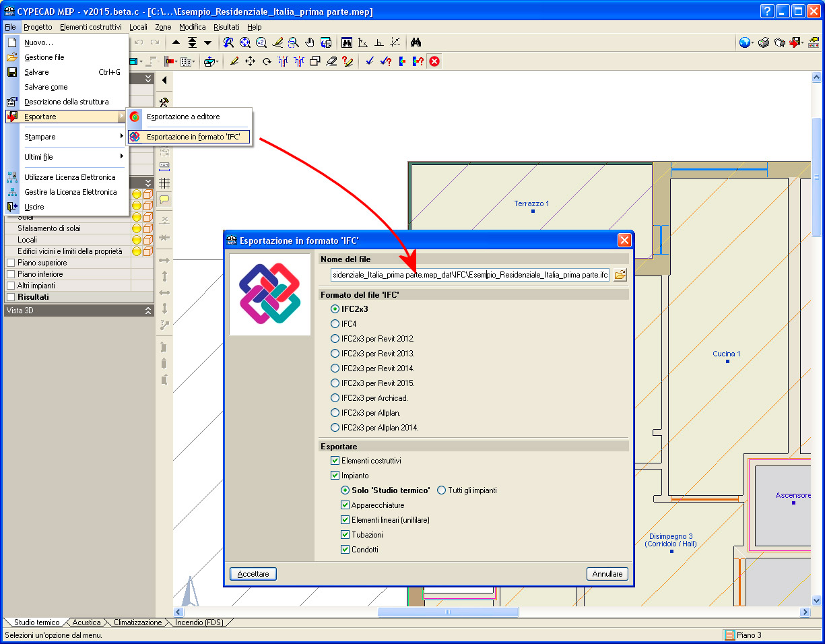Click the pencil edit icon in second toolbar
Viewport: 825px width, 644px height.
tap(234, 61)
